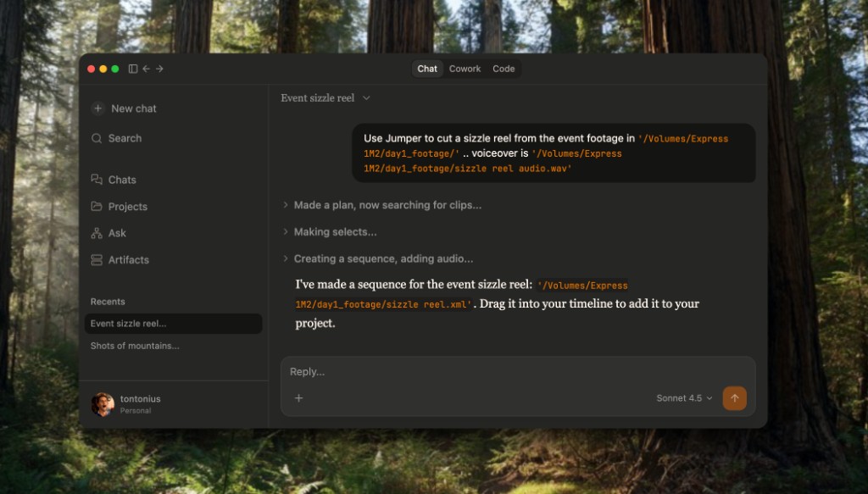Open the Artifacts section
868x494 pixels.
coord(128,260)
